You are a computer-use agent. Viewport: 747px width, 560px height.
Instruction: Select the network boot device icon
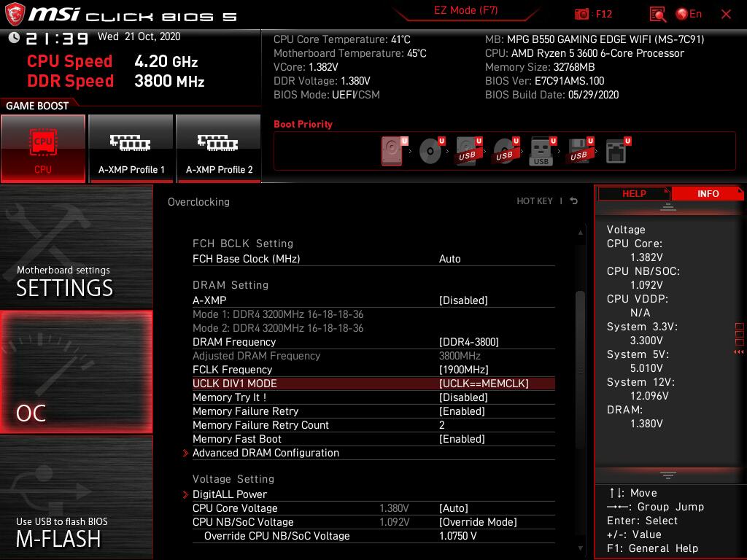(618, 151)
